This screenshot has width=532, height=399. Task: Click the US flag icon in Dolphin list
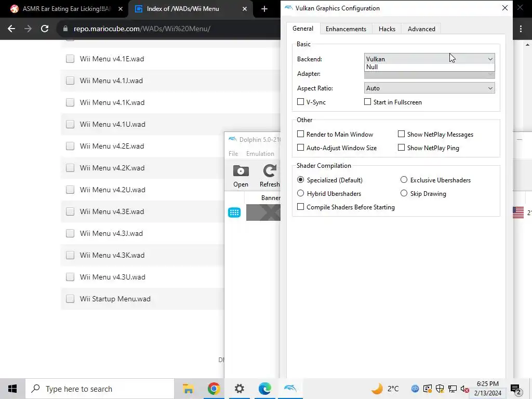coord(518,212)
